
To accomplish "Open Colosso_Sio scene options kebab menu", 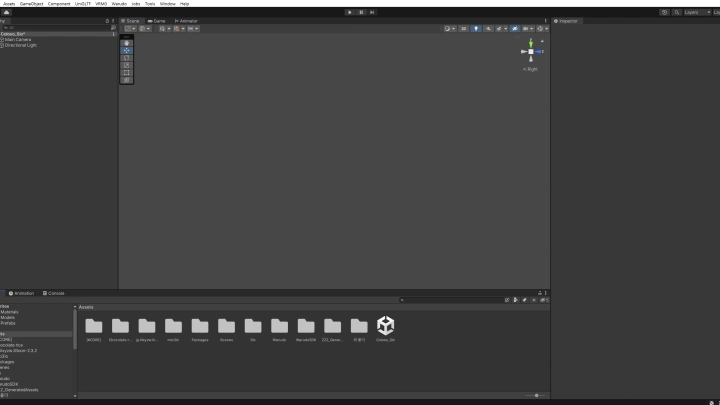I will [113, 34].
